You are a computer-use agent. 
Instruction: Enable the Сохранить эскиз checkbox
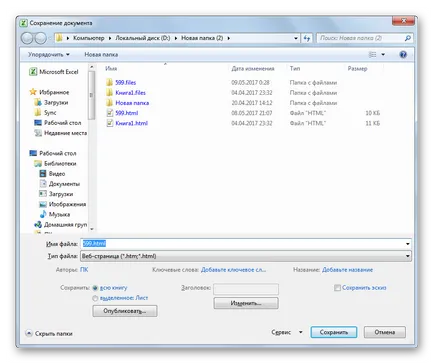point(337,288)
